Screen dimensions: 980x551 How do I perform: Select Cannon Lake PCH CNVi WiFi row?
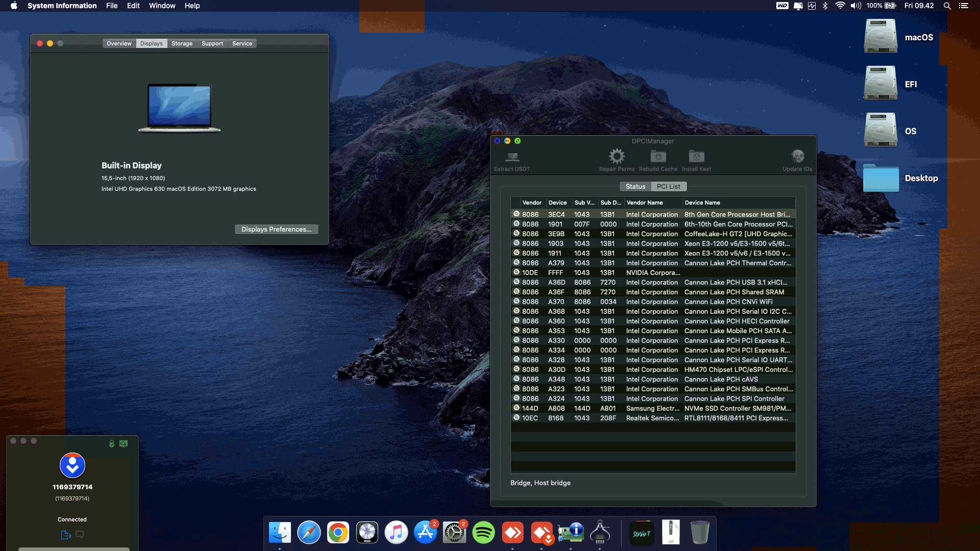(x=653, y=302)
